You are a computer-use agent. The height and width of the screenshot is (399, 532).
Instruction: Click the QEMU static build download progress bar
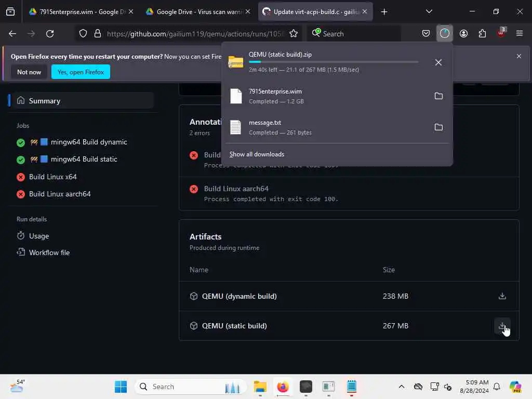pyautogui.click(x=334, y=62)
